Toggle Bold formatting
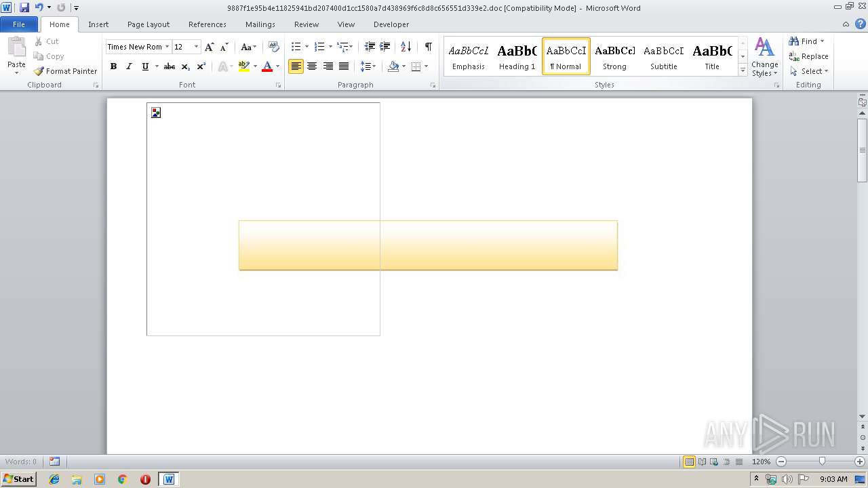 pos(113,66)
